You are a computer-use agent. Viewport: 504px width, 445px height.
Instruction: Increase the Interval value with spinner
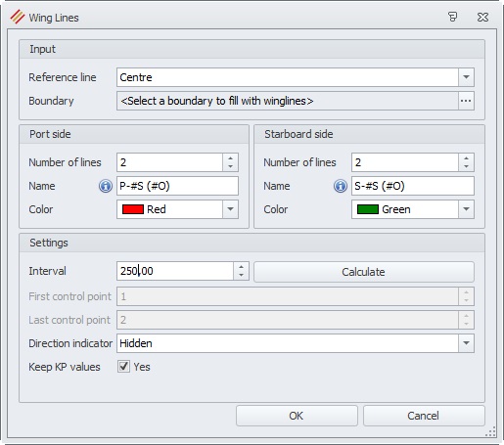coord(241,267)
